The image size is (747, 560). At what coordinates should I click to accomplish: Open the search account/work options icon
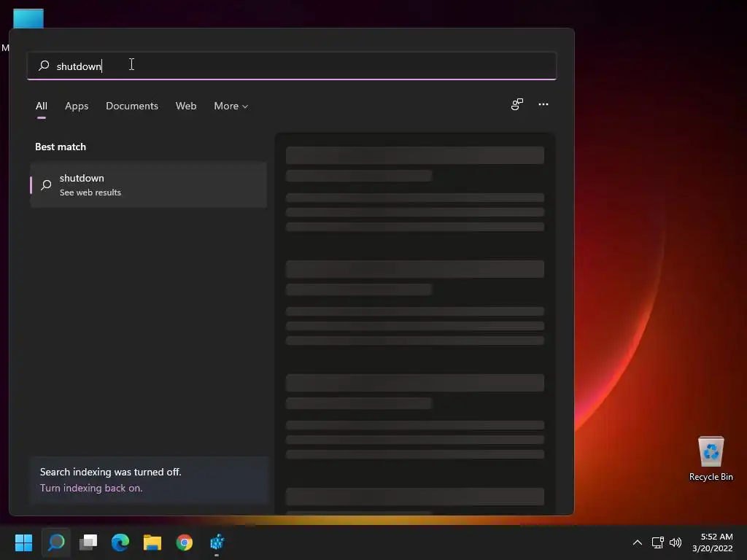point(517,104)
